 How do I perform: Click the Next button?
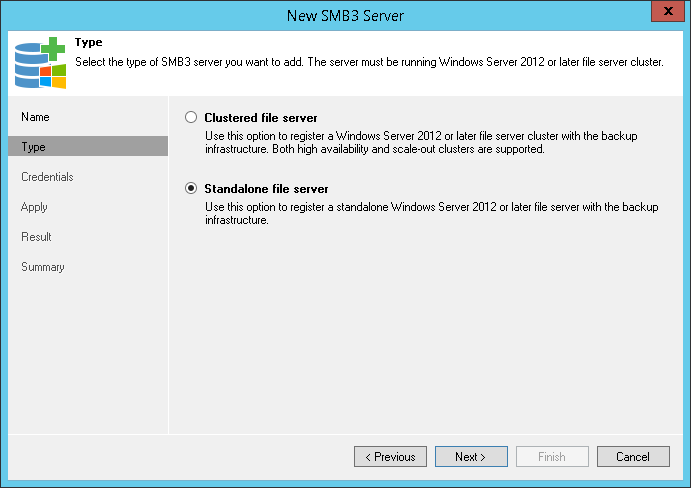point(471,456)
